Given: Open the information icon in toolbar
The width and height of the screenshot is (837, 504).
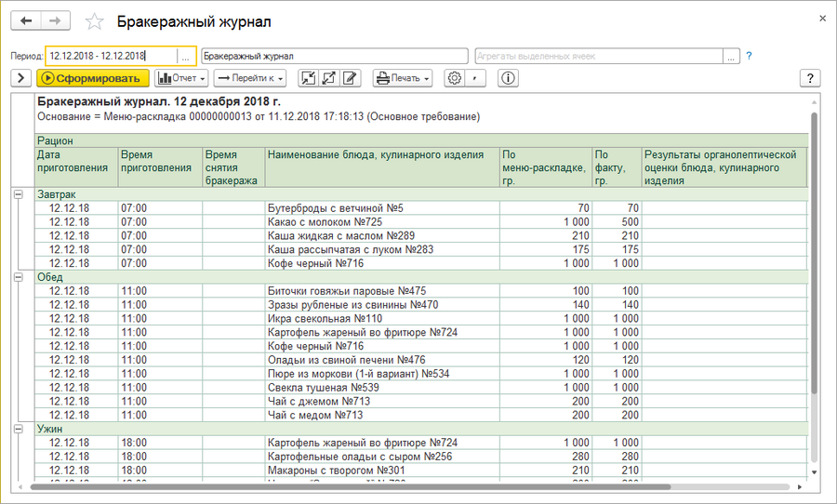Looking at the screenshot, I should [x=508, y=78].
